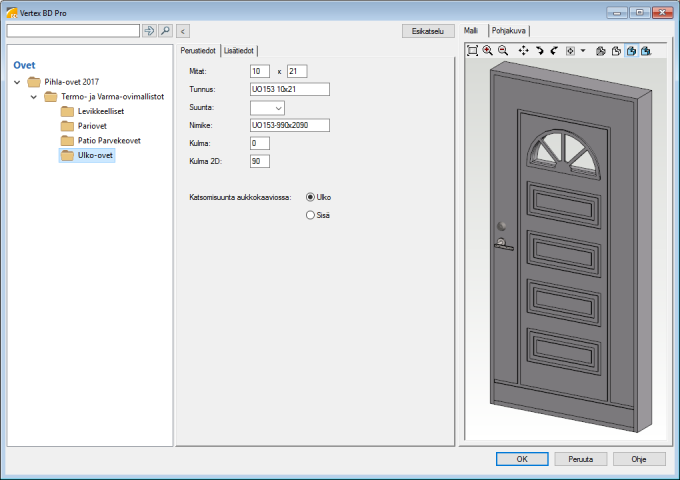This screenshot has height=480, width=680.
Task: Click the first shading mode icon in the toolbar
Action: click(600, 50)
